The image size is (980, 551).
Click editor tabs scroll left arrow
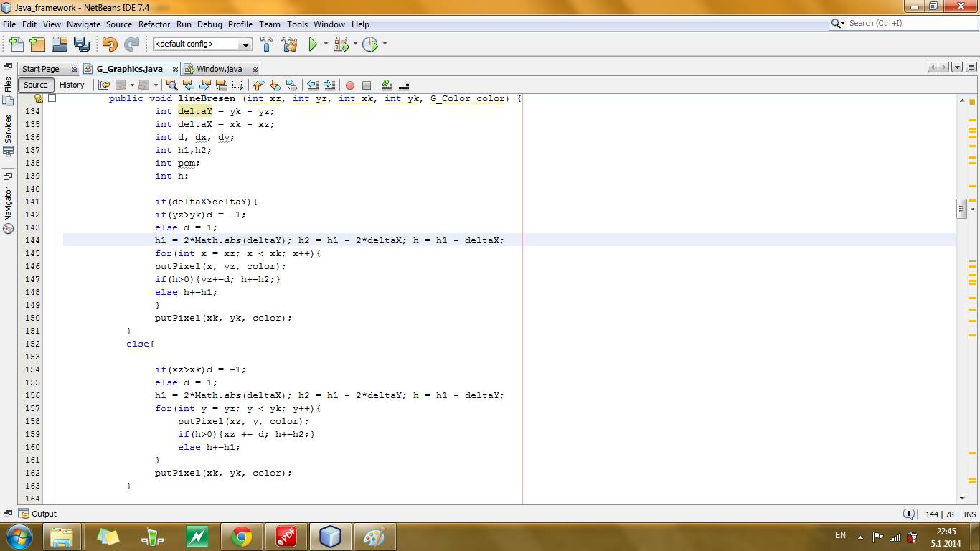(x=933, y=67)
